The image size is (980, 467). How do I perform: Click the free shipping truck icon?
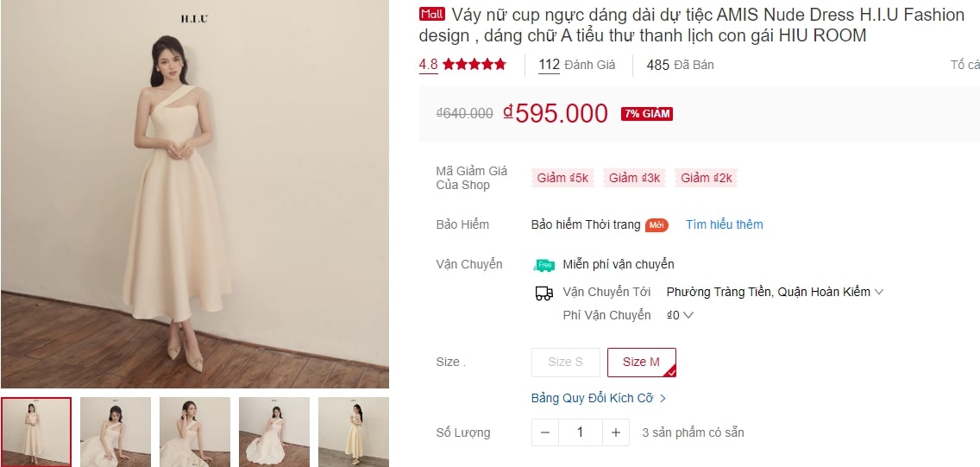coord(543,265)
